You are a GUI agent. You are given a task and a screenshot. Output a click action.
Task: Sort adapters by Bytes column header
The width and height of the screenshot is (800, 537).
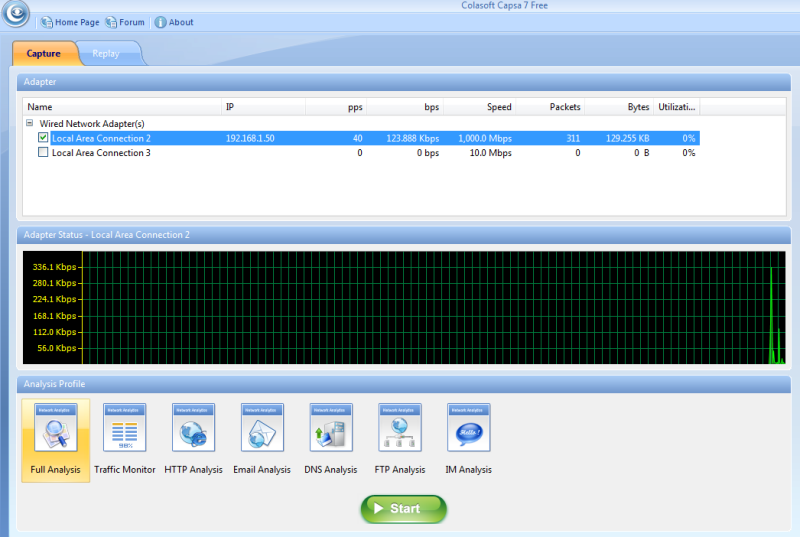[x=619, y=107]
